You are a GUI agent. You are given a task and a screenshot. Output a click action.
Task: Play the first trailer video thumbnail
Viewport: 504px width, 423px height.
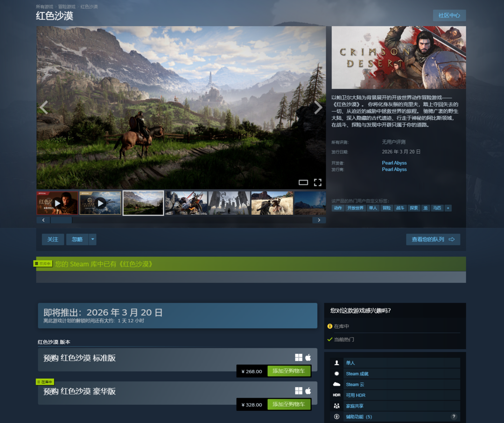tap(57, 203)
